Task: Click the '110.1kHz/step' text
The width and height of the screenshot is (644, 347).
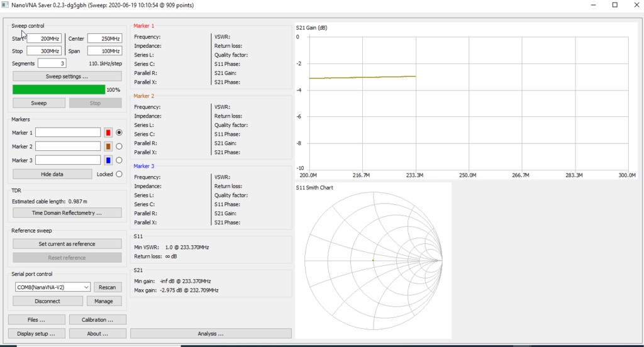Action: 105,63
